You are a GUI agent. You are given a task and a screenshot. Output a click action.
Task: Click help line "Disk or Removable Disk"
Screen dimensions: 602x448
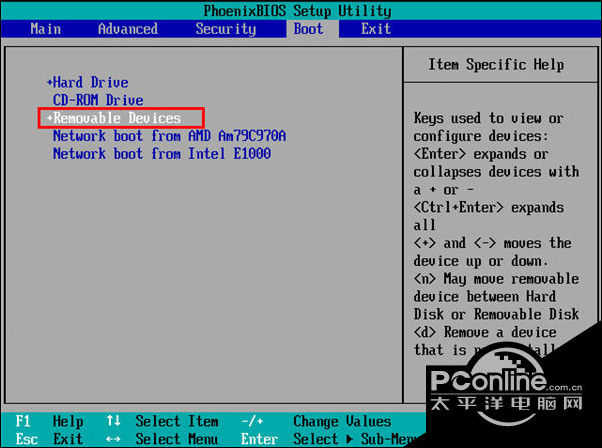496,314
